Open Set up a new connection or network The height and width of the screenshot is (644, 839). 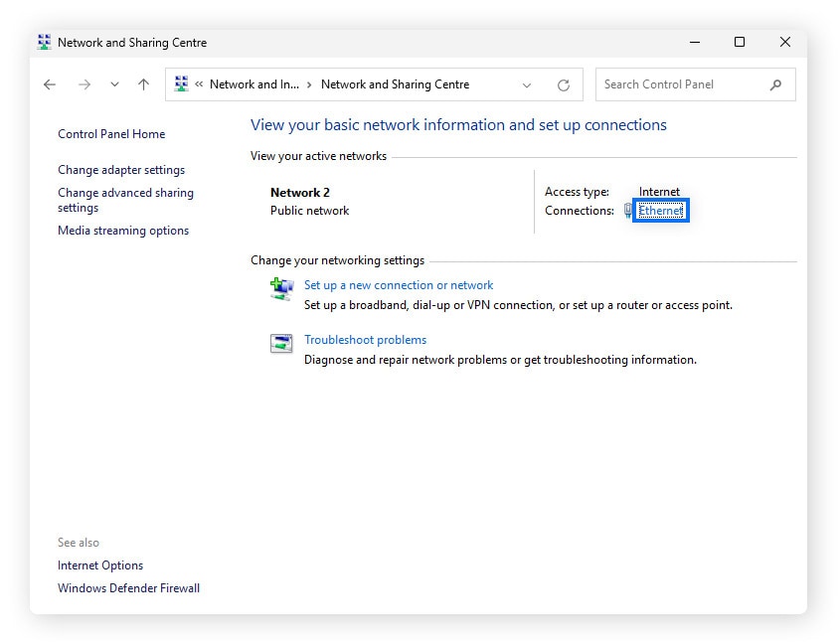point(399,285)
